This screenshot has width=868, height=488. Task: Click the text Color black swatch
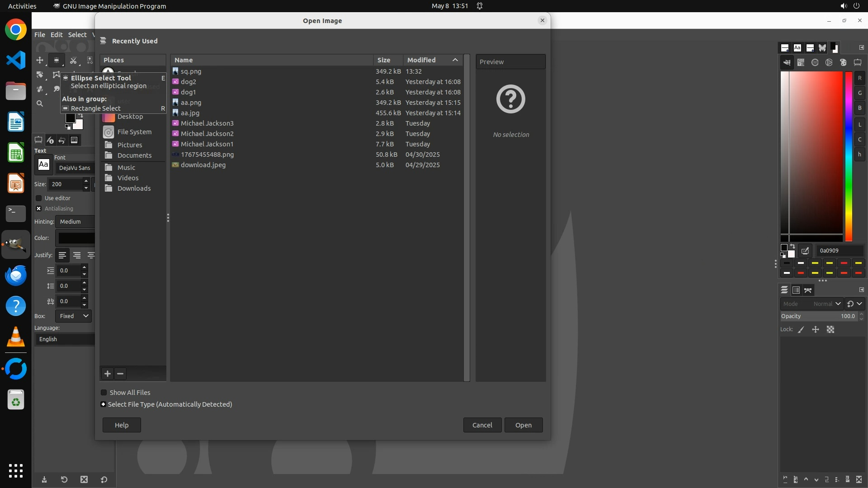[76, 238]
